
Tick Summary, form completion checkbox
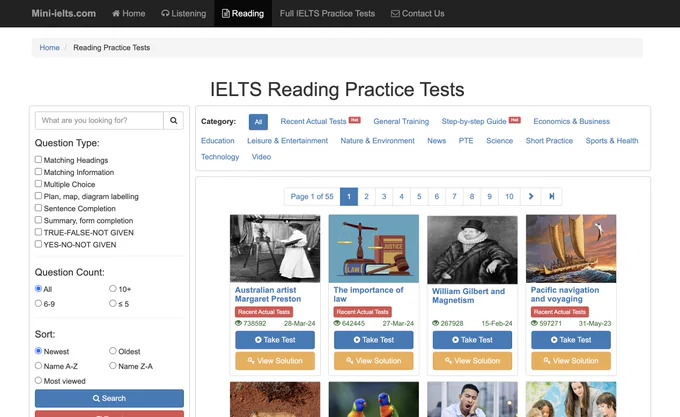pyautogui.click(x=38, y=220)
